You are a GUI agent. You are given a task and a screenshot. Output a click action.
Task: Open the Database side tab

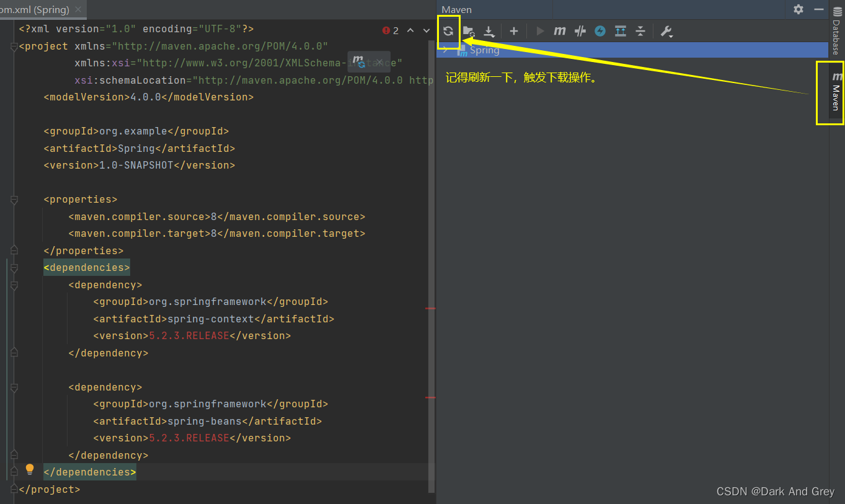coord(836,30)
